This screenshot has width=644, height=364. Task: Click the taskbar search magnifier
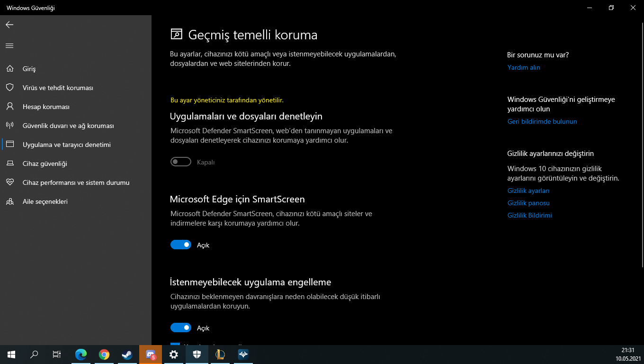pos(34,355)
